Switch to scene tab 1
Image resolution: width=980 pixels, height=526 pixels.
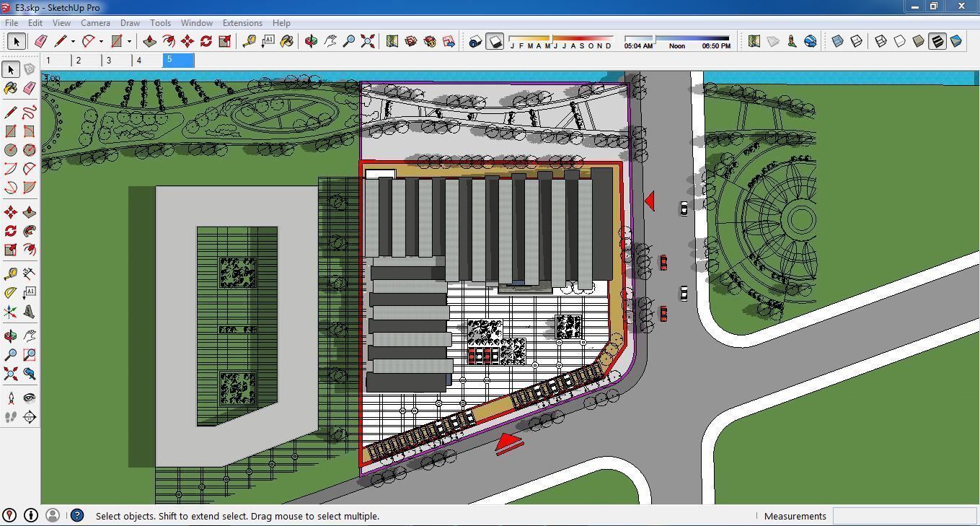(x=56, y=61)
